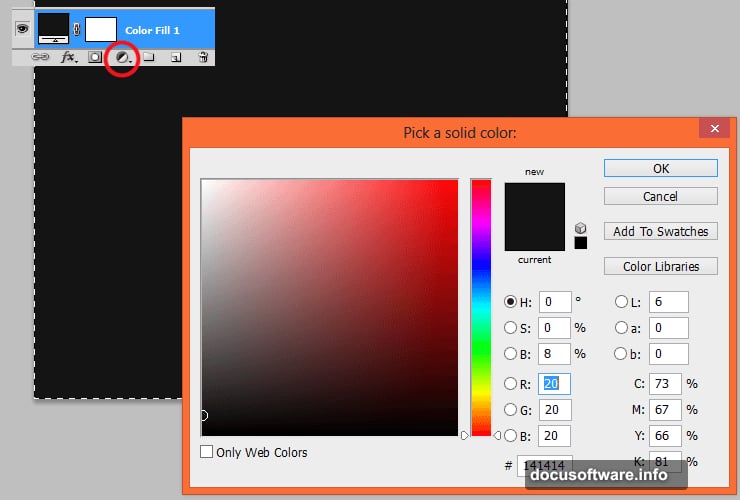Click the Cancel button
Screen dimensions: 740x500
point(661,196)
